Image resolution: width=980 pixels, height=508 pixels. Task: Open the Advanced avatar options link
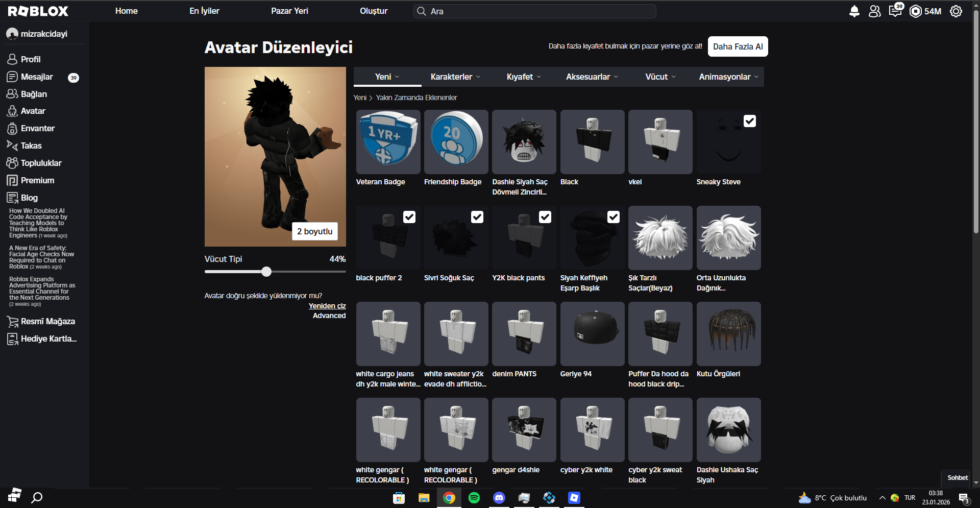tap(329, 316)
